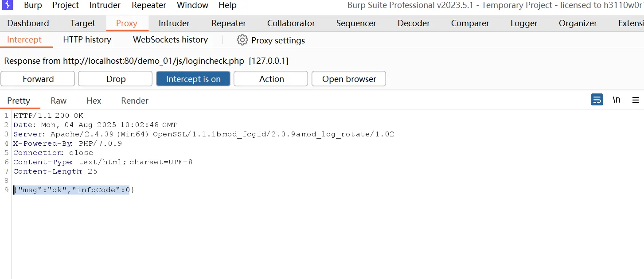644x279 pixels.
Task: Click the JSON response body line
Action: point(73,190)
